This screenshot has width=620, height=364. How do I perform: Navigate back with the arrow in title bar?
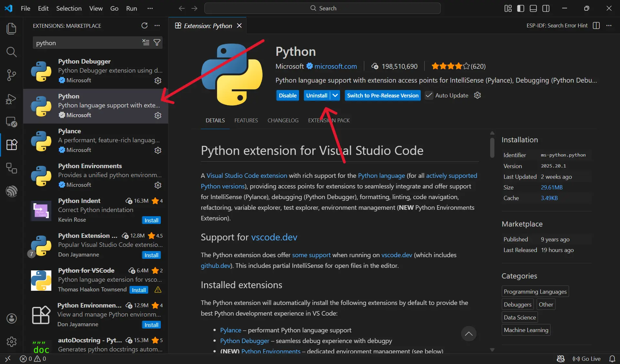(x=182, y=8)
